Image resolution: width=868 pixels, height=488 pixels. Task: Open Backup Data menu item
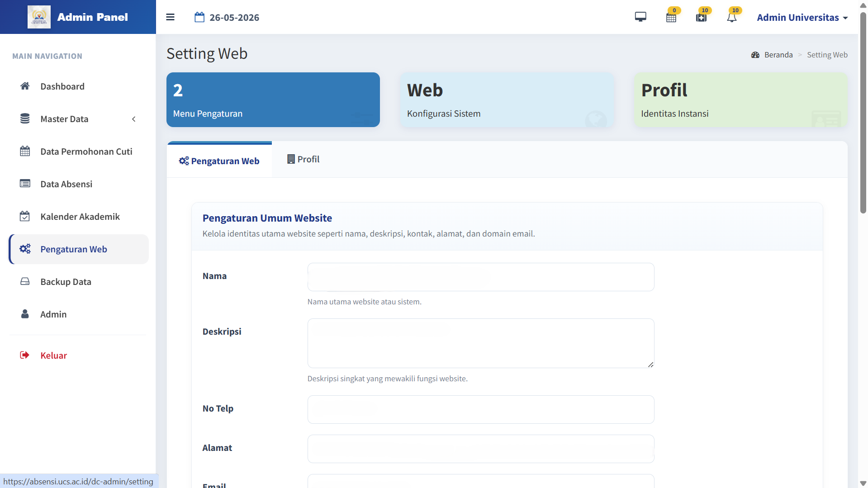(79, 281)
